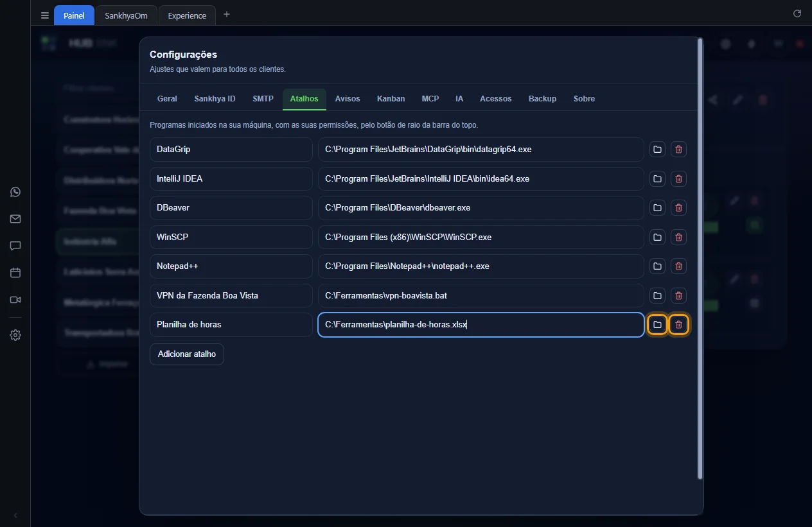Open the chat bubble icon in sidebar
This screenshot has width=812, height=527.
(x=15, y=246)
